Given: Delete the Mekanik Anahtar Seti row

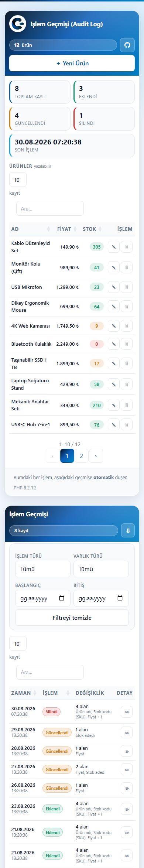Looking at the screenshot, I should tap(127, 405).
